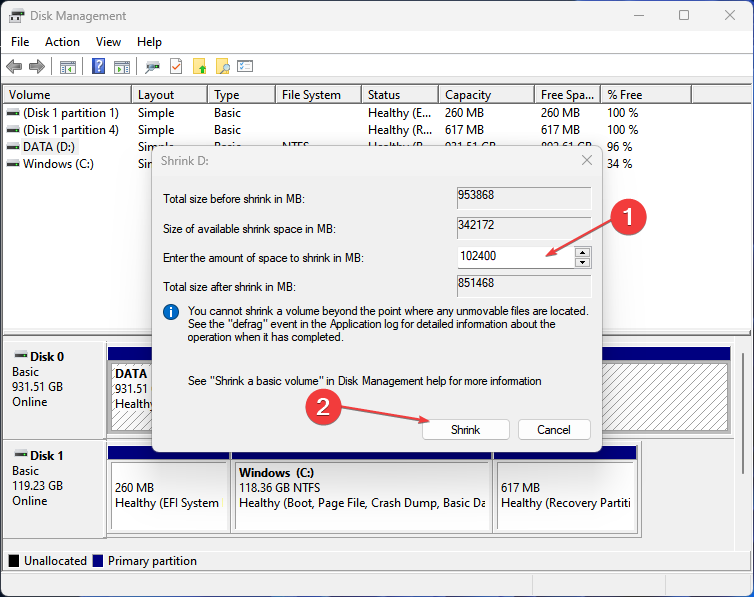Image resolution: width=754 pixels, height=597 pixels.
Task: Select the DATA (D:) volume row
Action: (x=49, y=147)
